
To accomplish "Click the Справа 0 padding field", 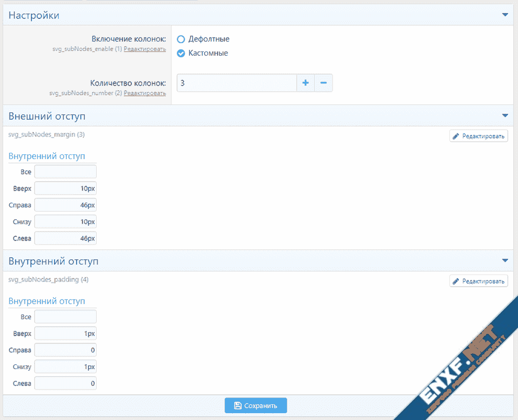I will click(65, 350).
